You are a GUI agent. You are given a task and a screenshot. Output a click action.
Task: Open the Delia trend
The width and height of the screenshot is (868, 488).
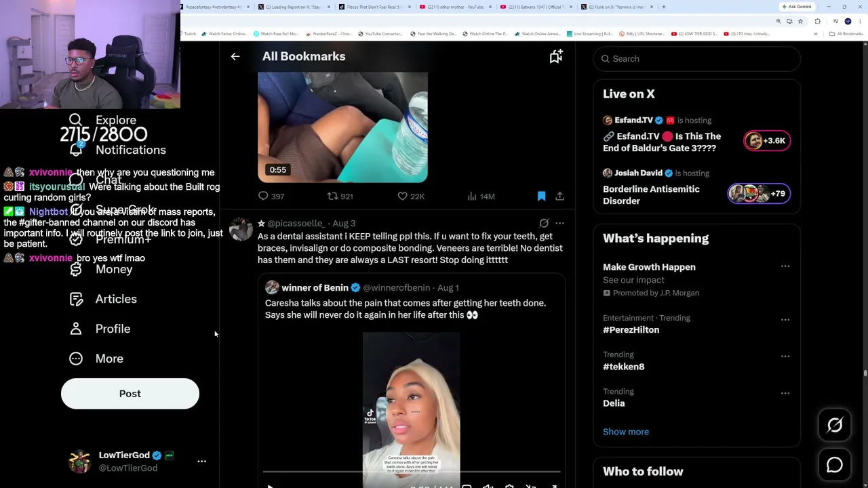pos(614,403)
